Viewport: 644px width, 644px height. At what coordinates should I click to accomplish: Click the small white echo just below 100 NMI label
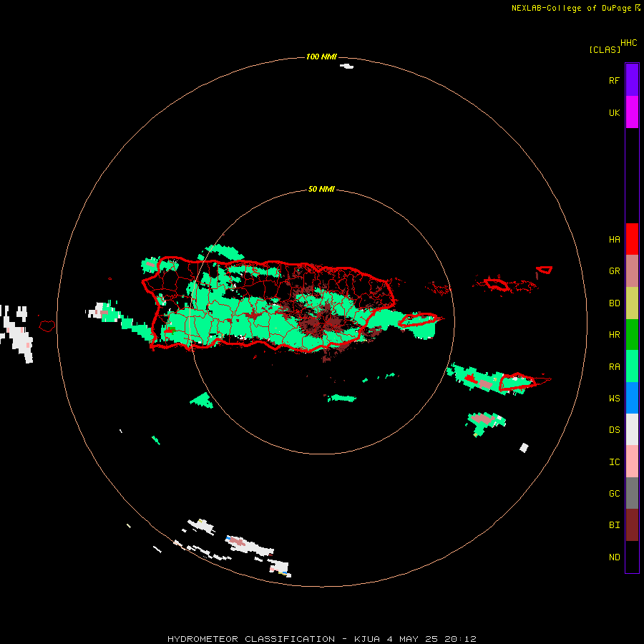pos(346,66)
